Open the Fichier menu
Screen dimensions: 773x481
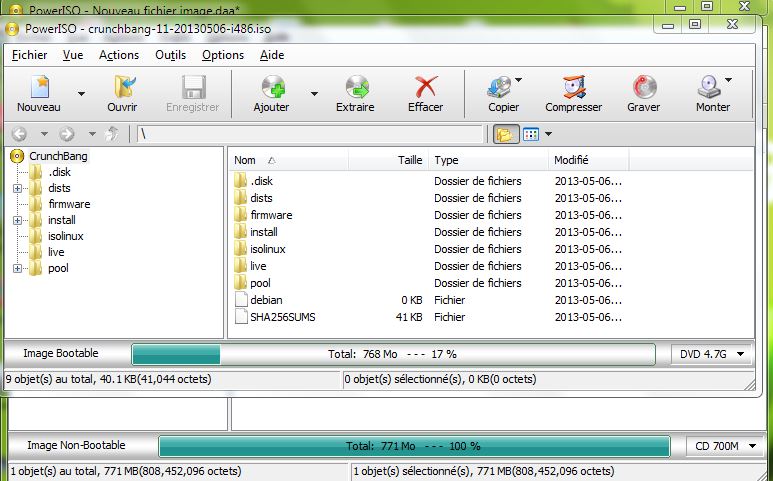pyautogui.click(x=30, y=55)
